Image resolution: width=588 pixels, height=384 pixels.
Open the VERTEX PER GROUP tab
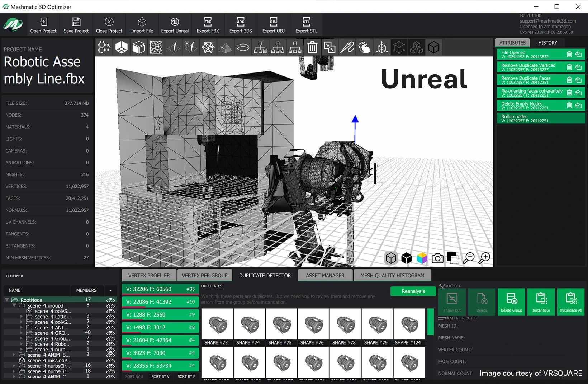pos(205,275)
